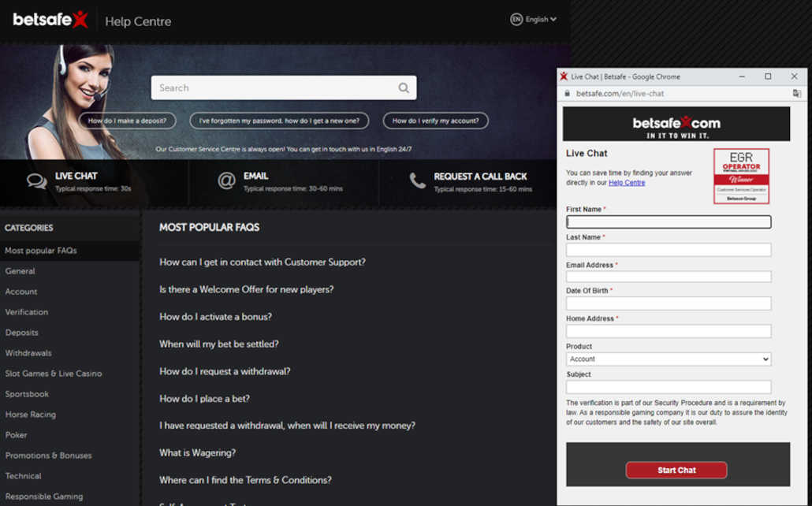This screenshot has height=506, width=812.
Task: Open FAQ about Terms & Conditions
Action: coord(245,480)
